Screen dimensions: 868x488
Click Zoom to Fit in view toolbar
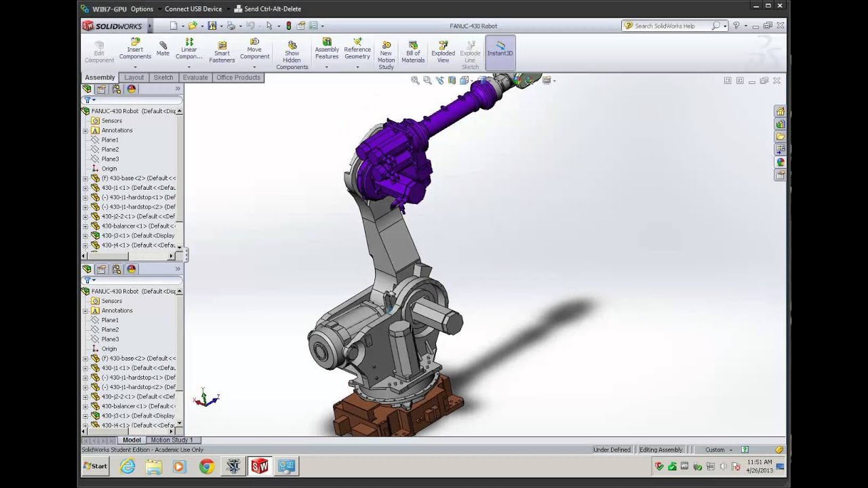(415, 80)
